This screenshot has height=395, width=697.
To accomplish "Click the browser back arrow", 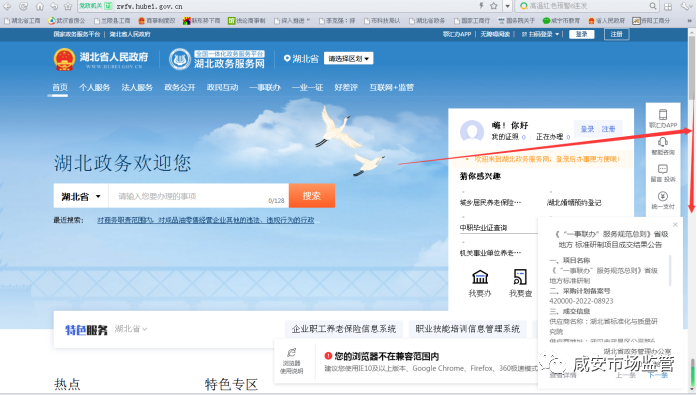I will [7, 6].
